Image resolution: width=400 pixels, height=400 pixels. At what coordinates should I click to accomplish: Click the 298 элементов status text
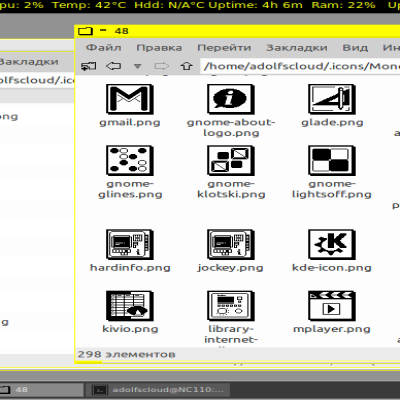tap(127, 354)
